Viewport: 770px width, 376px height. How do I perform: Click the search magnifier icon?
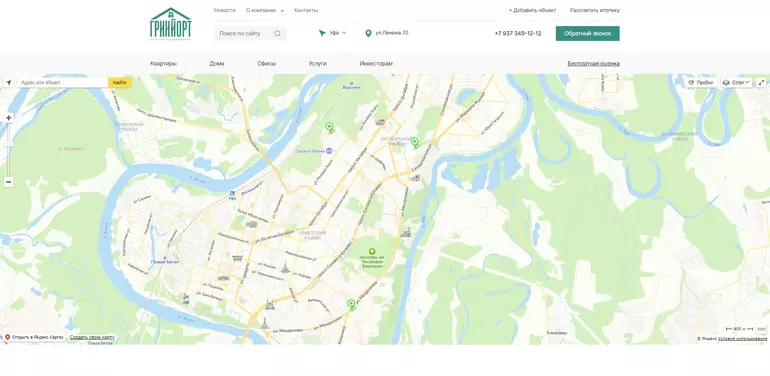[x=277, y=33]
